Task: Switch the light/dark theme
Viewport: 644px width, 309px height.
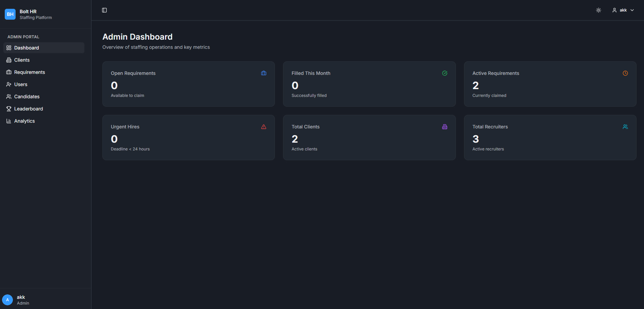Action: [x=599, y=10]
